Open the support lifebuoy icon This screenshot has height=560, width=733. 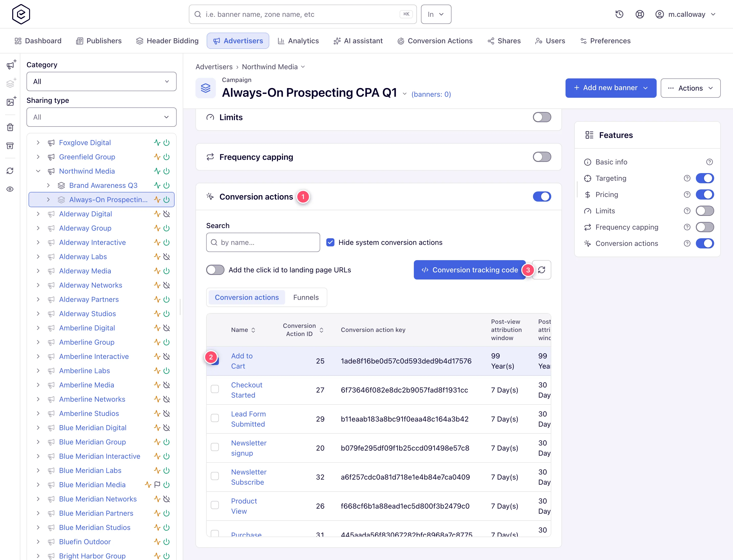(x=639, y=14)
